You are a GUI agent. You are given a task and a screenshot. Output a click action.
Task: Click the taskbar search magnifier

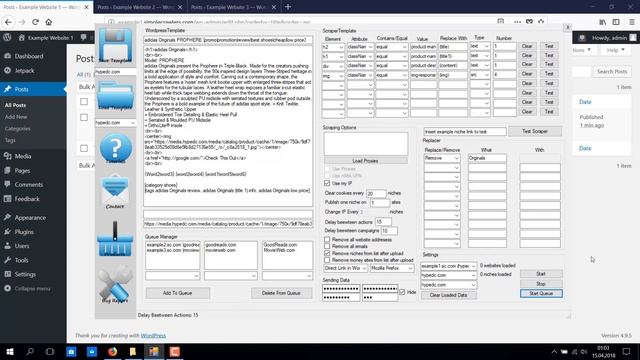pos(30,351)
